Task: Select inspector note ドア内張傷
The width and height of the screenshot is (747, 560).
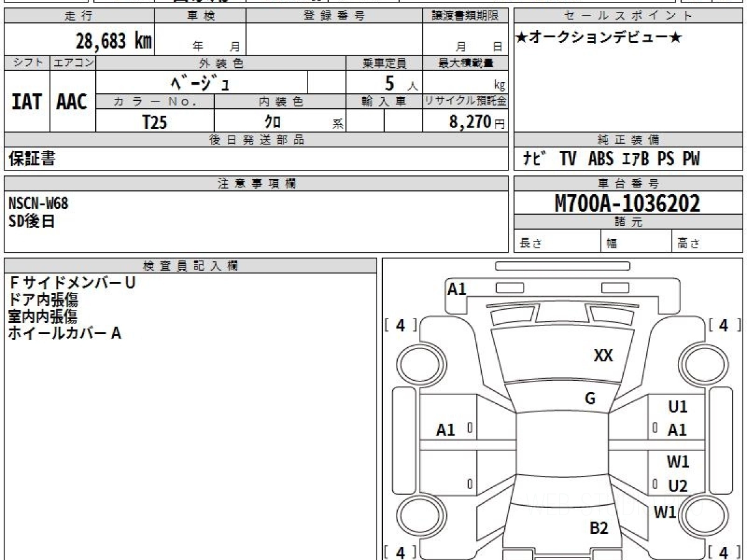Action: coord(43,300)
